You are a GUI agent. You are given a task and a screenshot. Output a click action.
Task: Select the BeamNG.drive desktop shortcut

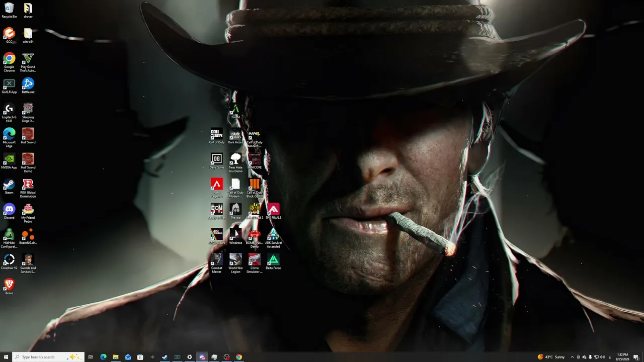pos(28,237)
